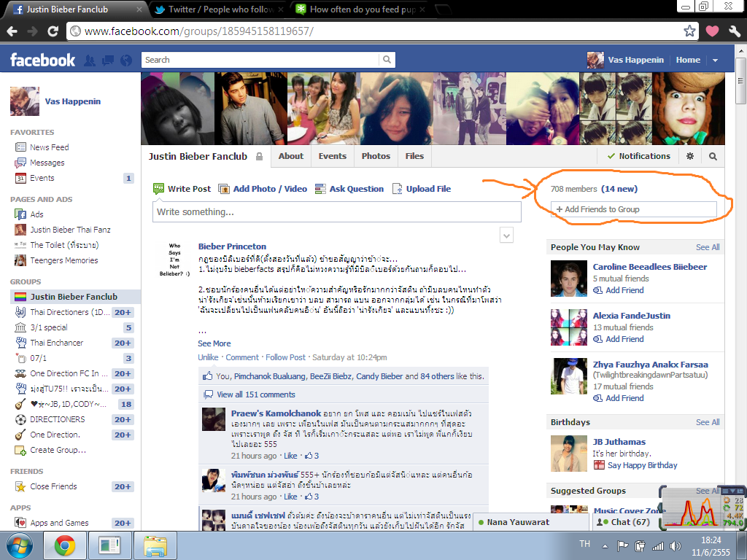Click See All for People You May Know
Viewport: 747px width, 560px height.
tap(708, 247)
